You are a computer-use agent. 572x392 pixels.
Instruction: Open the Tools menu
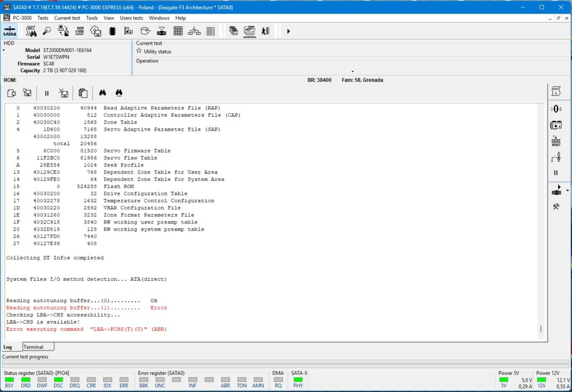(92, 18)
